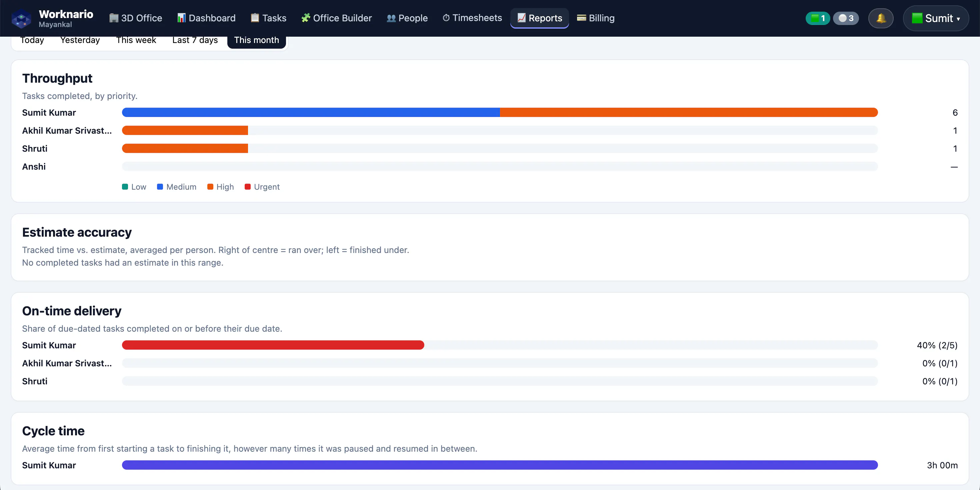Go to the Dashboard page
Image resolution: width=980 pixels, height=490 pixels.
tap(206, 18)
